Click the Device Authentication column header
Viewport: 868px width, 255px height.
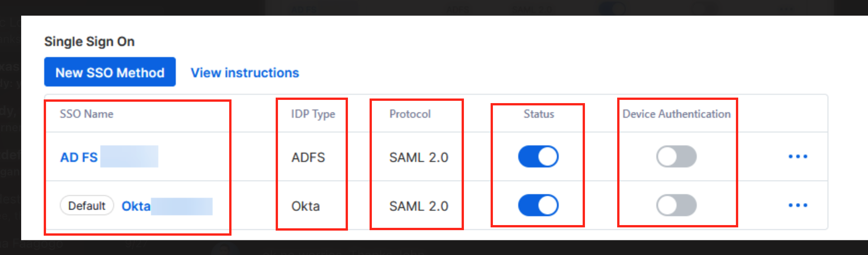[x=677, y=114]
